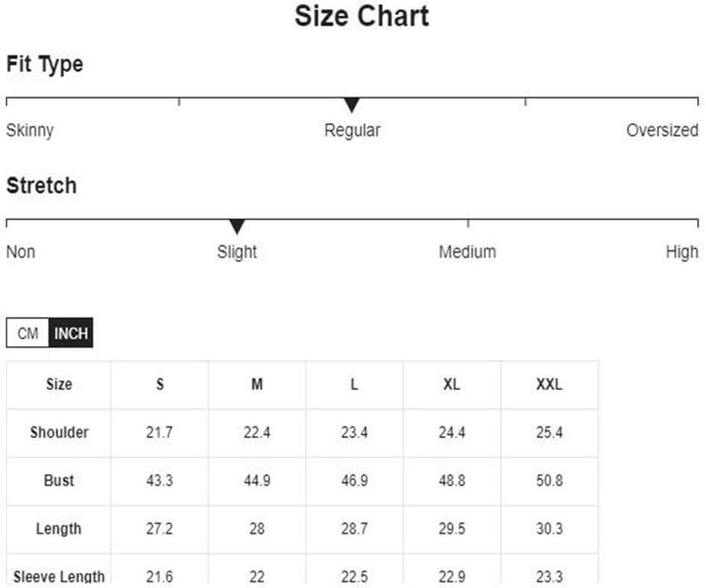Screen dimensions: 706x588
Task: Click the Bust value 46.9 for L
Action: click(354, 481)
